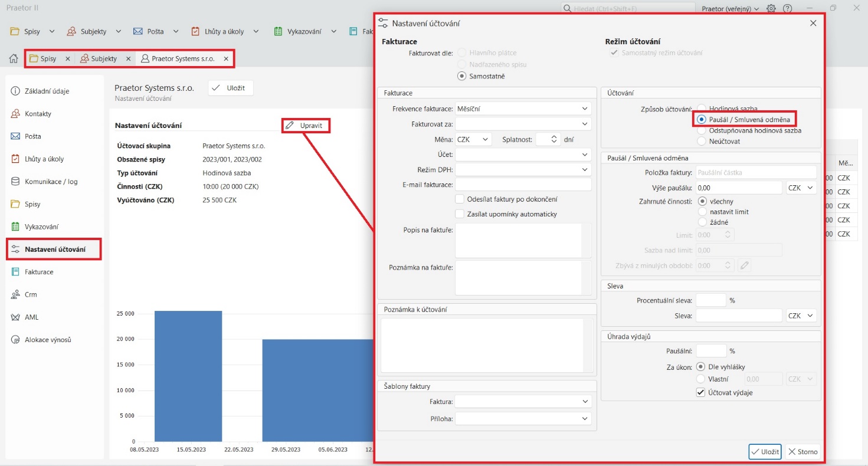Expand the Faktura template dropdown
Screen dimensions: 868x466
523,401
